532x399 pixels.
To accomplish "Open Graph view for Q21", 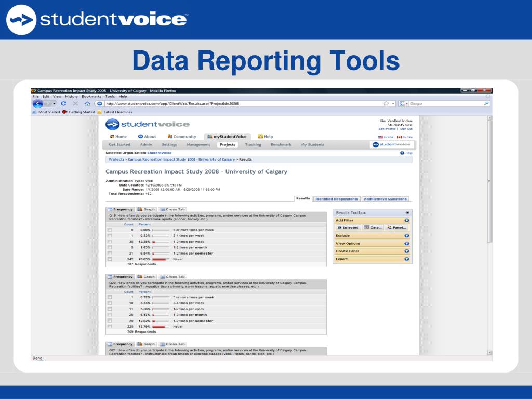I will coord(146,344).
